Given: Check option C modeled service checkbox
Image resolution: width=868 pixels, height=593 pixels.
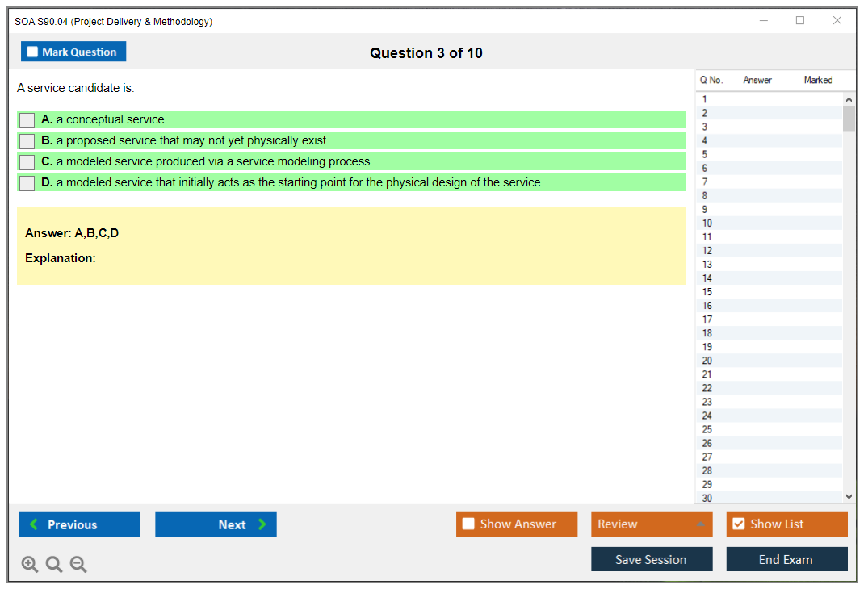Looking at the screenshot, I should [27, 162].
